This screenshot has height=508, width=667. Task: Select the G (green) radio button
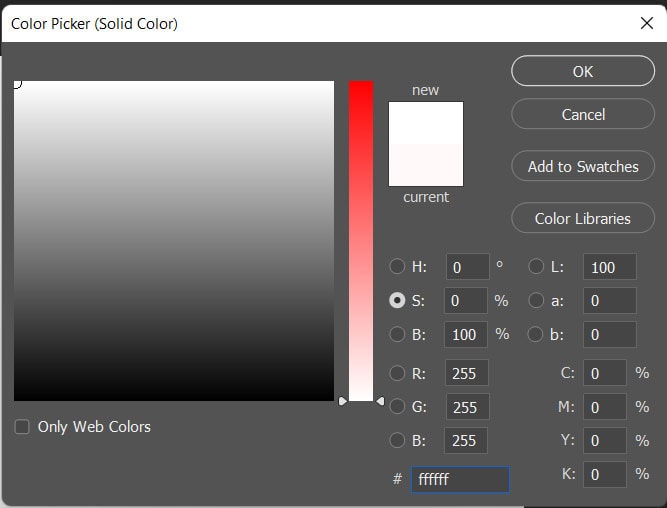pos(397,406)
